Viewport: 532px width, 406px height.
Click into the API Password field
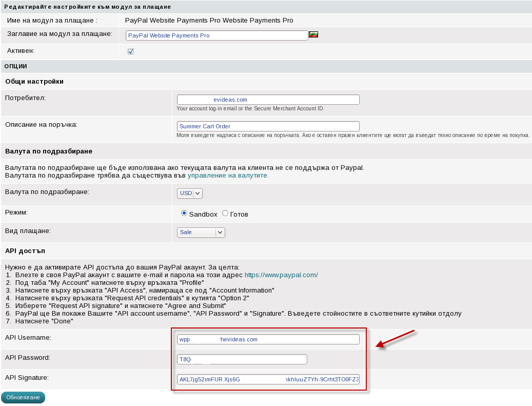pyautogui.click(x=242, y=359)
